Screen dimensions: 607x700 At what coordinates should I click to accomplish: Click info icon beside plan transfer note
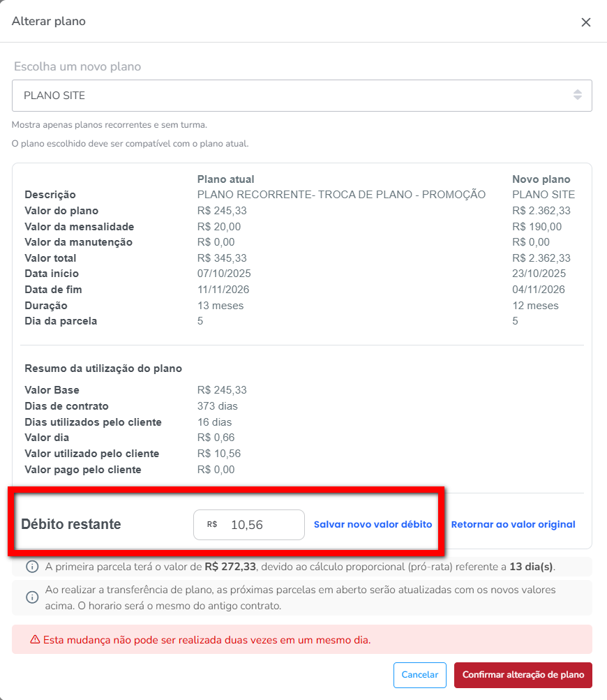[32, 597]
